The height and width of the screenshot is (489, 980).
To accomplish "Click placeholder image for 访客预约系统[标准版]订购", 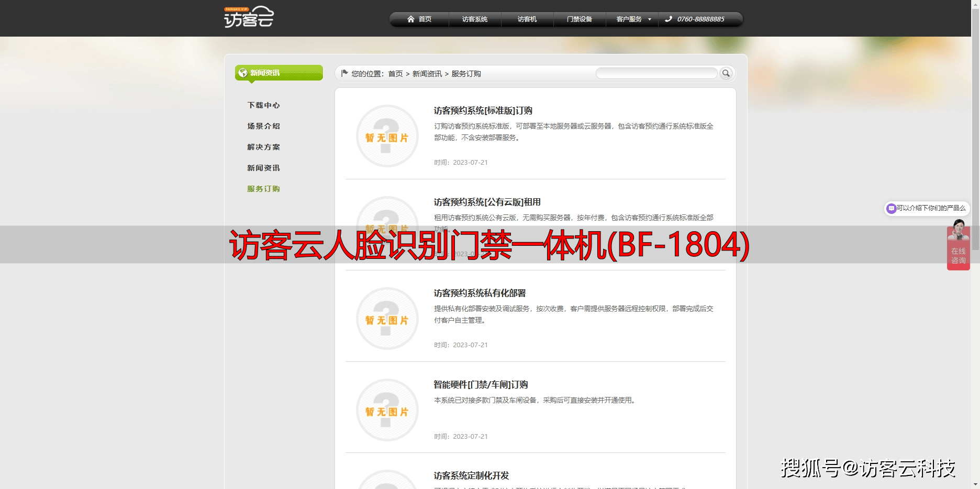I will pos(387,136).
